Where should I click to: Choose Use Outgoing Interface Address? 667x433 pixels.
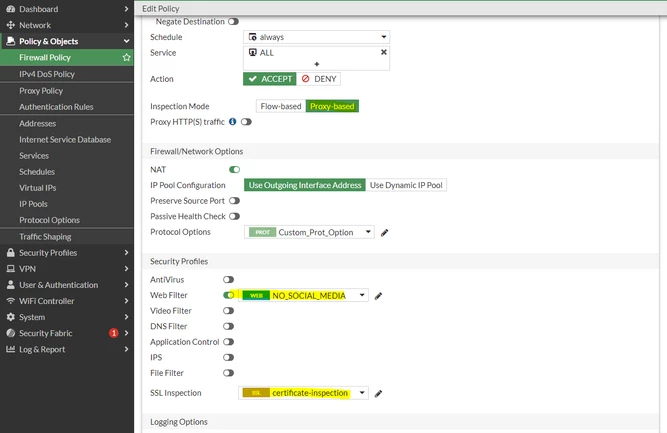(x=305, y=185)
